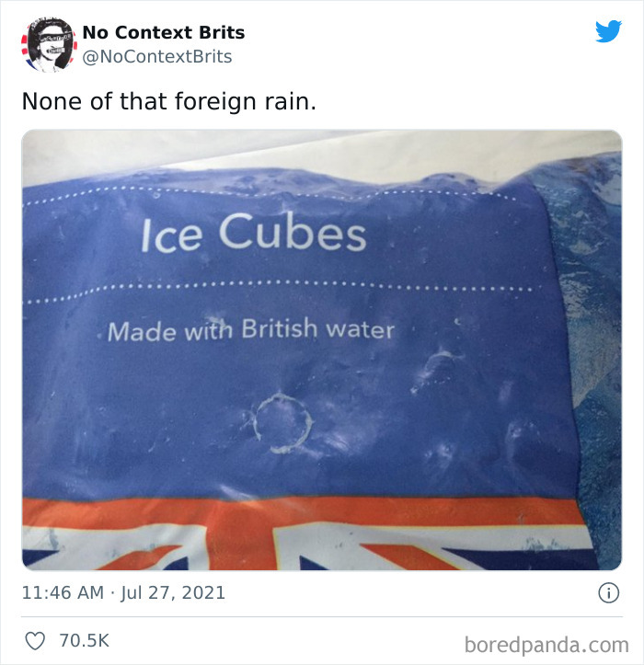View the 70.5K likes count

coord(84,640)
